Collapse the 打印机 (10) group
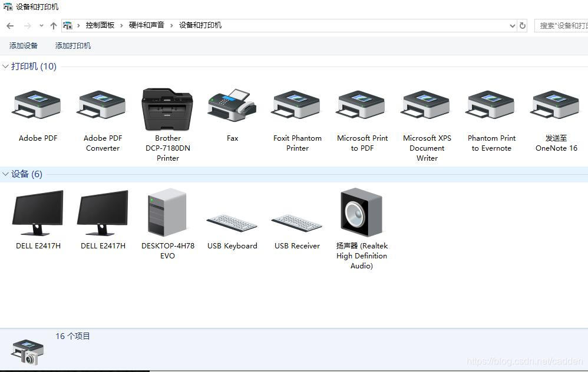Viewport: 588px width, 372px height. [5, 67]
